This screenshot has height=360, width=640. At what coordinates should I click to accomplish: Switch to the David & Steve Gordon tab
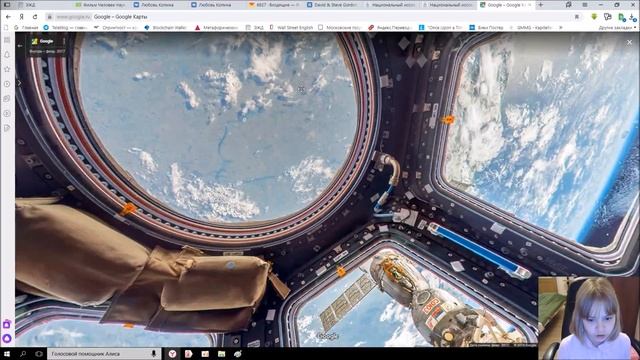point(333,5)
